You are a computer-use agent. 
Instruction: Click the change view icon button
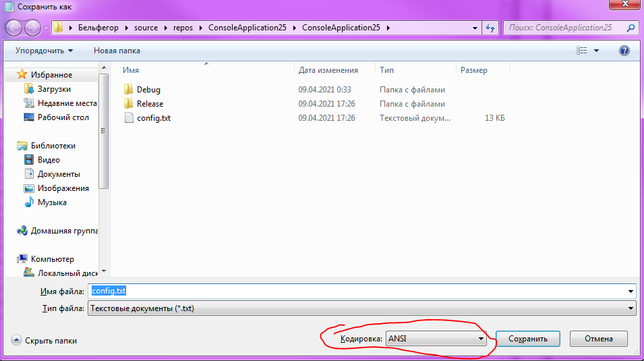[x=581, y=51]
